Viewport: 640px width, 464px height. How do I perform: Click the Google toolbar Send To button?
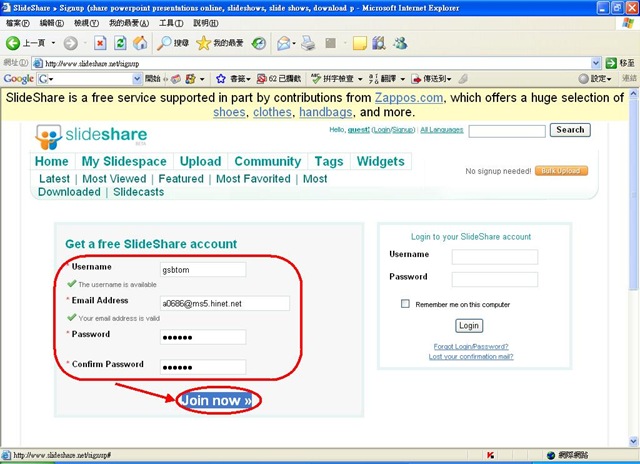(x=431, y=79)
